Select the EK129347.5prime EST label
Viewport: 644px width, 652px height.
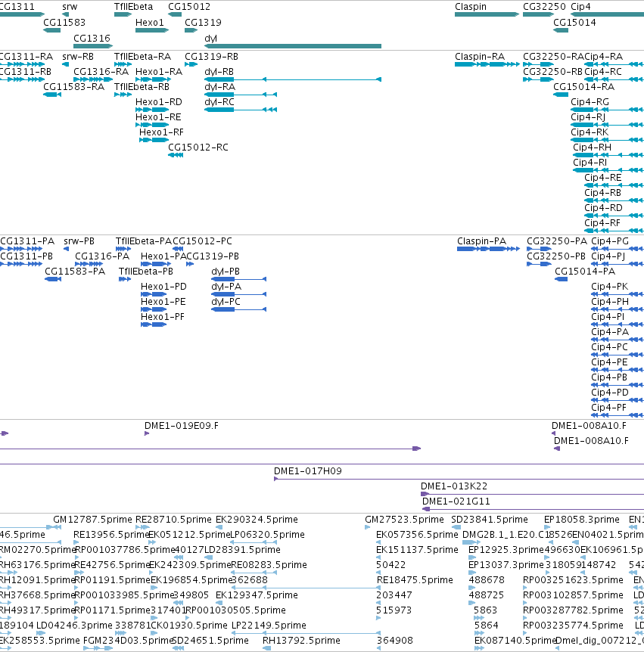click(x=257, y=595)
